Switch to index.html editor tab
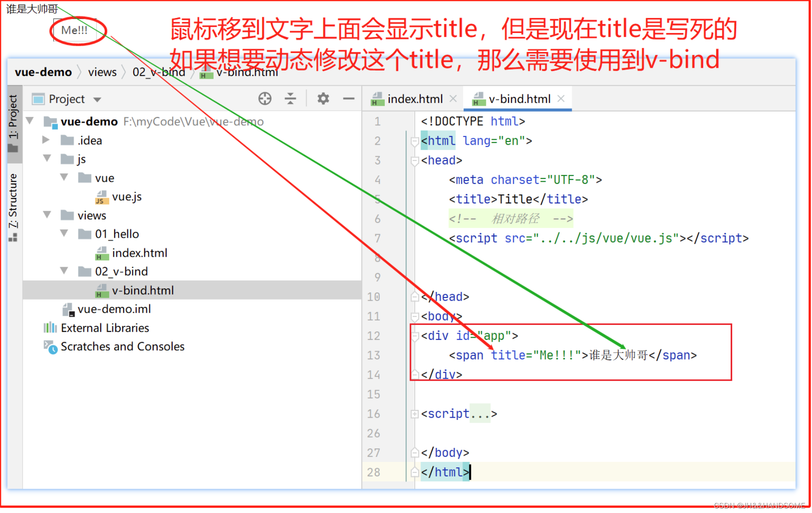Image resolution: width=812 pixels, height=513 pixels. pos(415,99)
